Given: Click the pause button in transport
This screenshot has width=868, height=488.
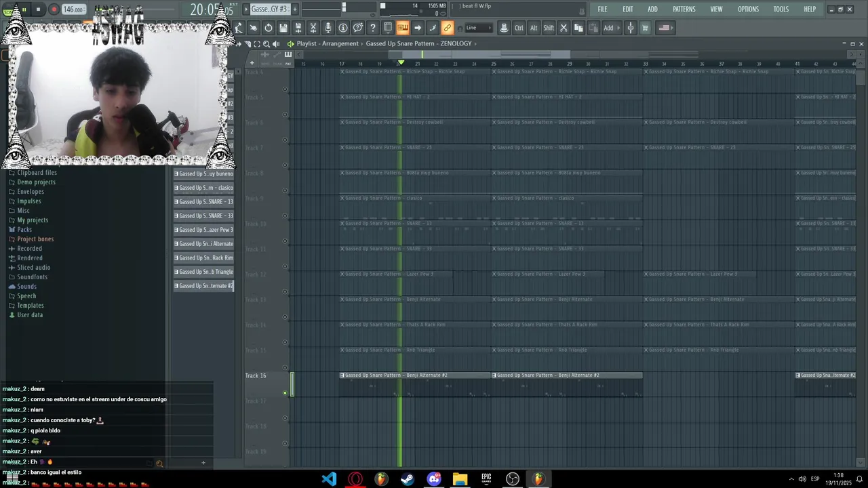Looking at the screenshot, I should [24, 9].
